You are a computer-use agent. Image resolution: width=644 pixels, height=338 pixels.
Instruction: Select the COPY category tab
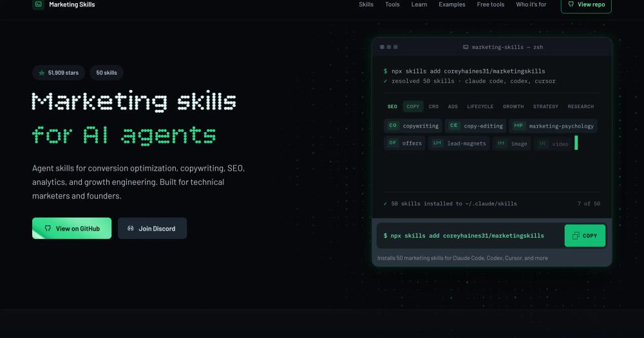[413, 106]
